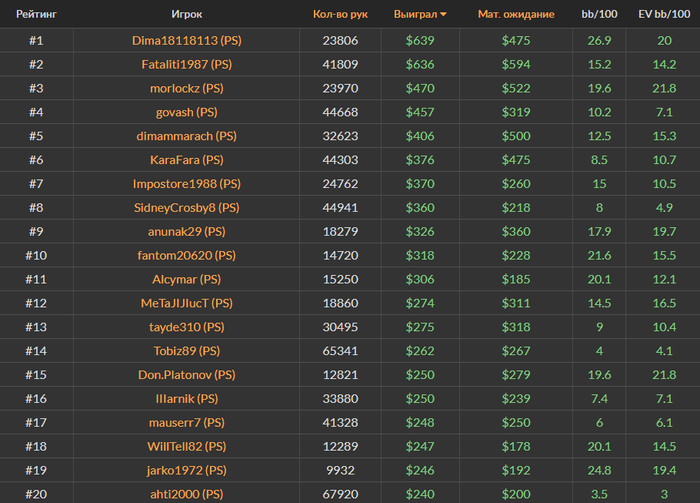The height and width of the screenshot is (503, 700).
Task: Open player Dima18118113 (PS) profile
Action: coord(187,41)
